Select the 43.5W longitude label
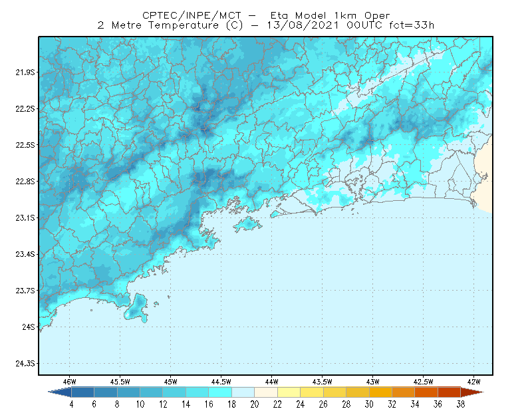 pos(323,382)
